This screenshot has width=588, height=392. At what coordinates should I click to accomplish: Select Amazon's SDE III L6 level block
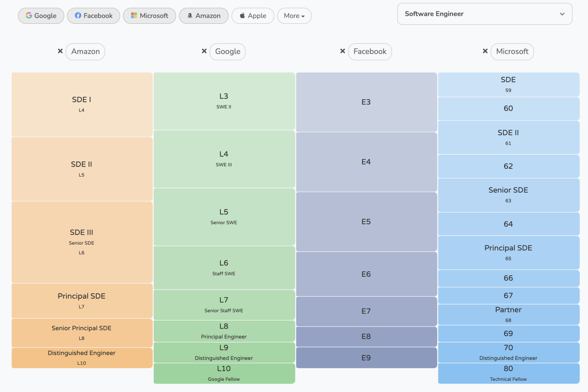click(82, 242)
